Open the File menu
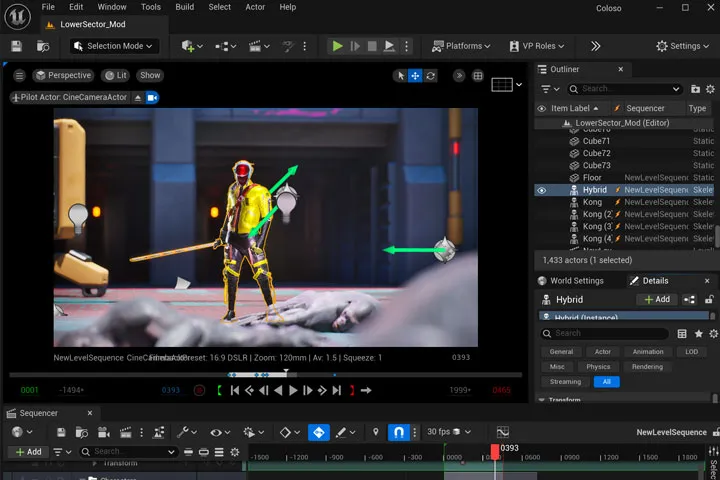 [x=48, y=7]
